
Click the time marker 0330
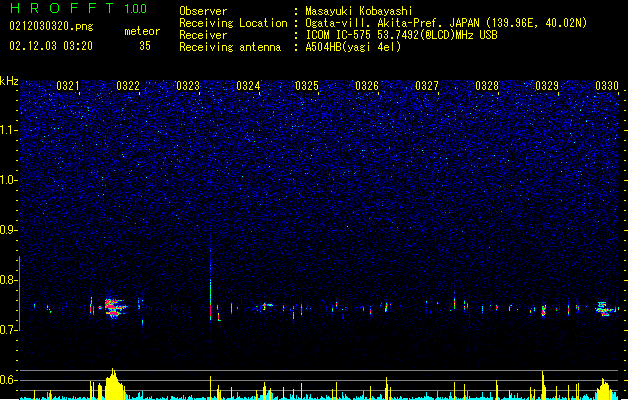[x=607, y=86]
